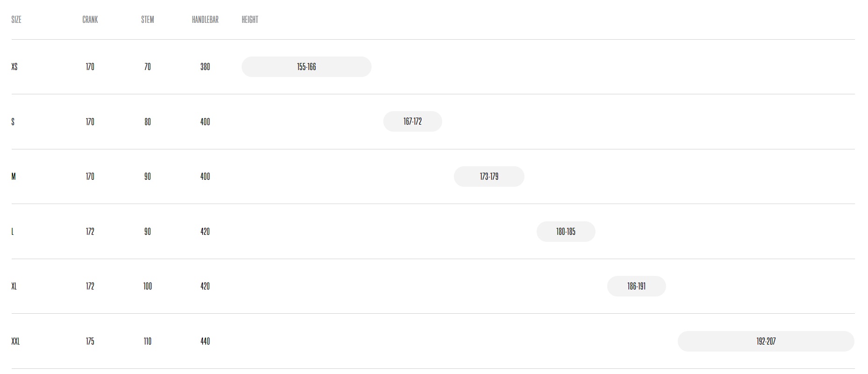Select the XS size row label

(x=14, y=67)
